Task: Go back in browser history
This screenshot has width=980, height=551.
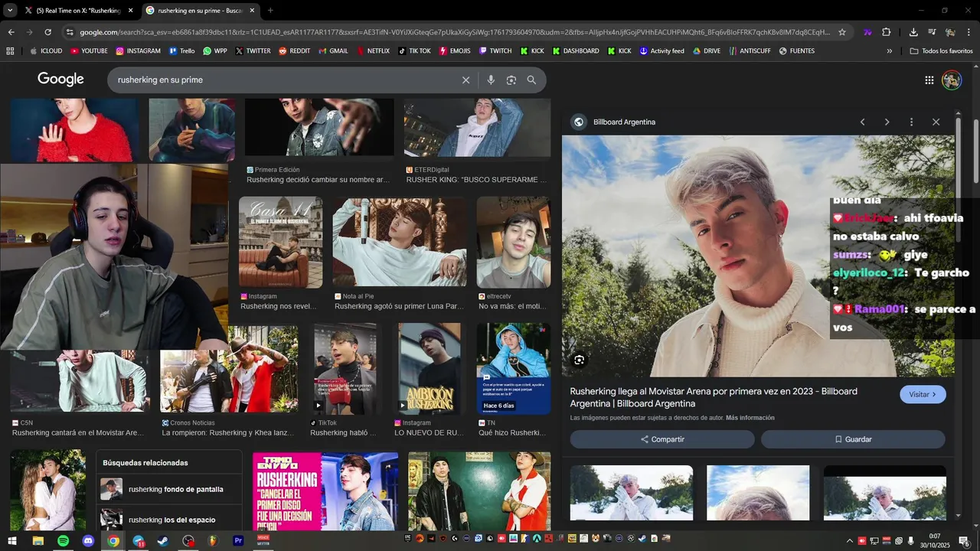Action: pyautogui.click(x=11, y=32)
